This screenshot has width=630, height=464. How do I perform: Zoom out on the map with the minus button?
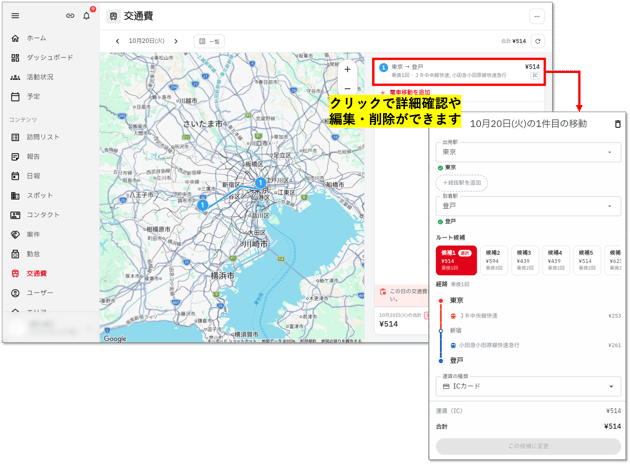pyautogui.click(x=348, y=88)
